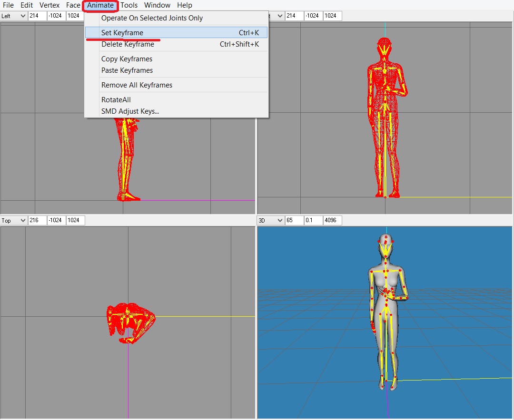Select the RotateAll menu option
Image resolution: width=514 pixels, height=420 pixels.
(116, 100)
